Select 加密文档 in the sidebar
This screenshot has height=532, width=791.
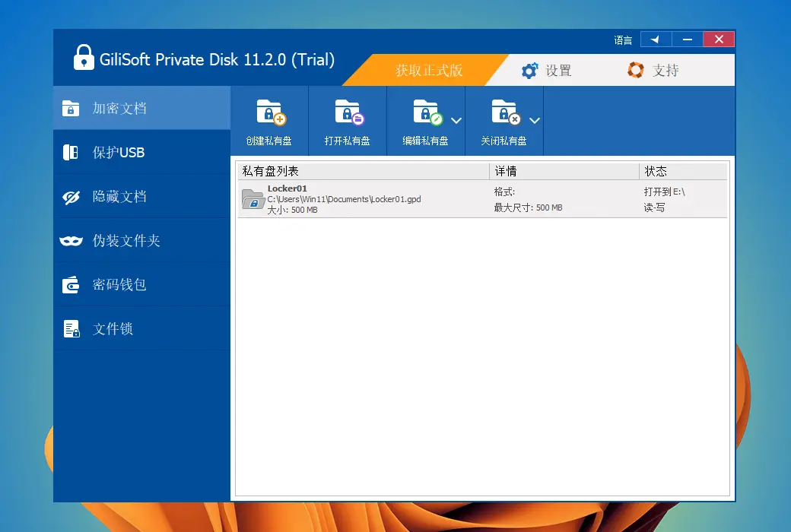click(x=141, y=108)
